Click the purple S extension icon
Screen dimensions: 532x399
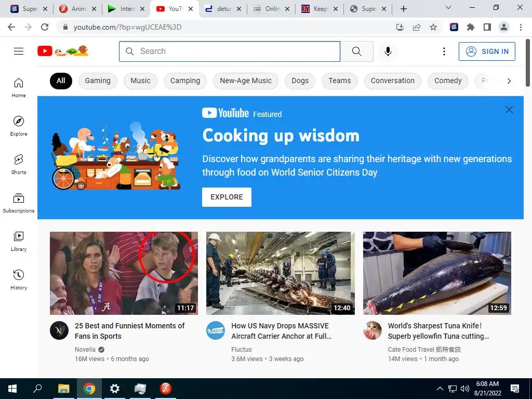click(x=454, y=27)
